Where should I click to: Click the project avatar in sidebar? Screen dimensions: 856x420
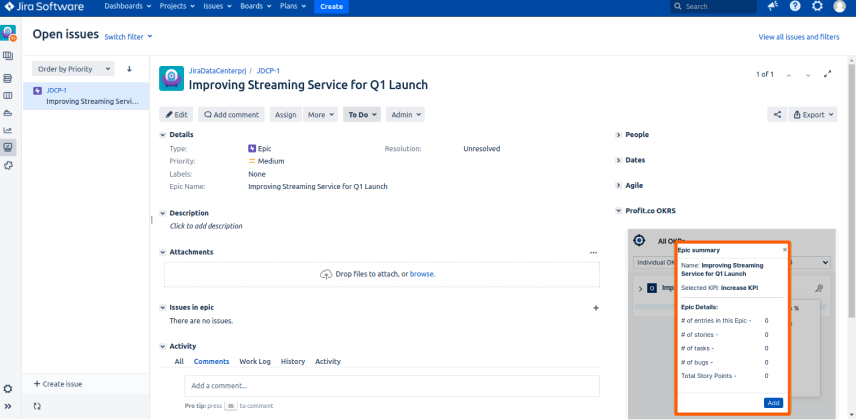coord(8,33)
